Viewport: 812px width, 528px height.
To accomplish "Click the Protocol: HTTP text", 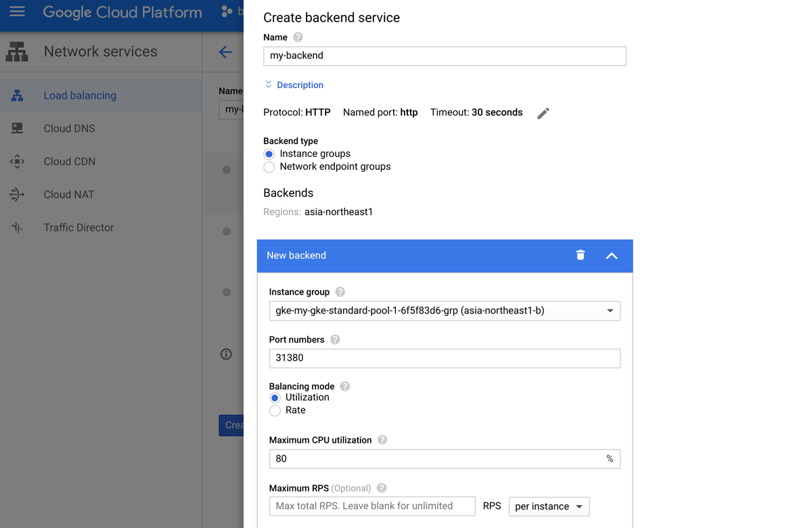I will [x=297, y=112].
